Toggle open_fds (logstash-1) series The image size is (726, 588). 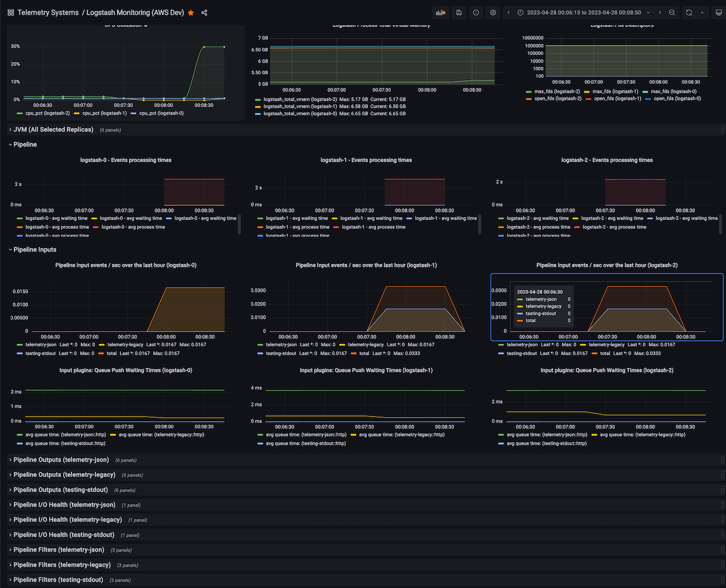617,98
